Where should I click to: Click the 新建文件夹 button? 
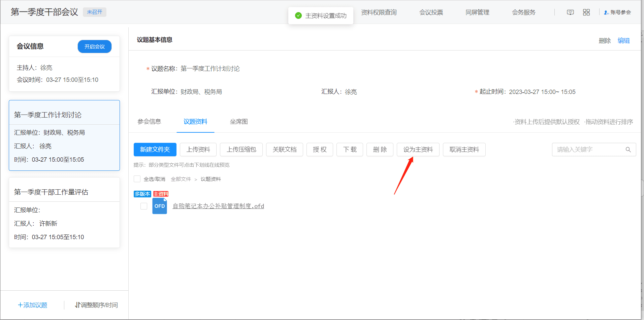[x=155, y=150]
